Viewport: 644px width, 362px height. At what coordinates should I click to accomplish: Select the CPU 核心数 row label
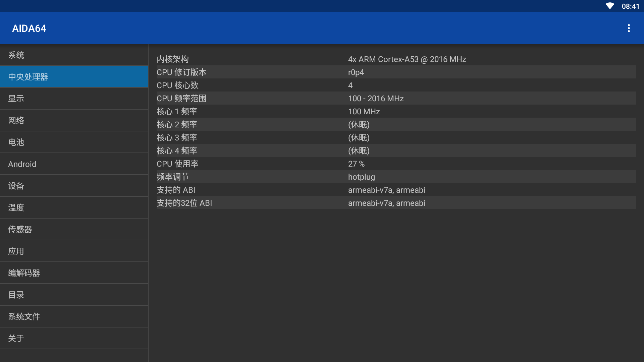click(177, 85)
